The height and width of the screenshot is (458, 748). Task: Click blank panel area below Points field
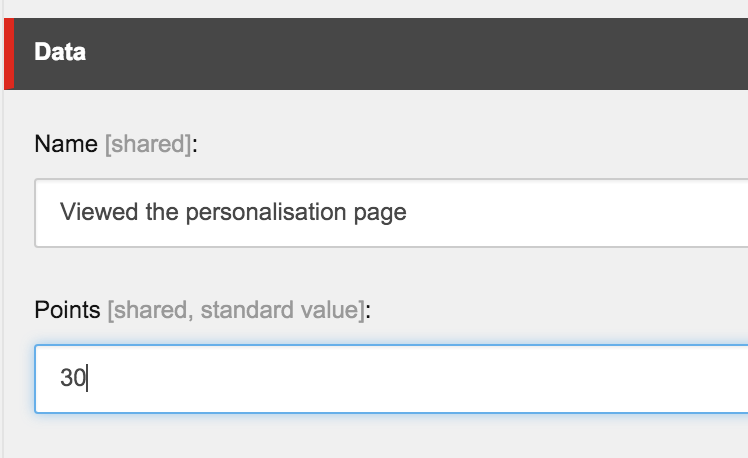[x=380, y=436]
